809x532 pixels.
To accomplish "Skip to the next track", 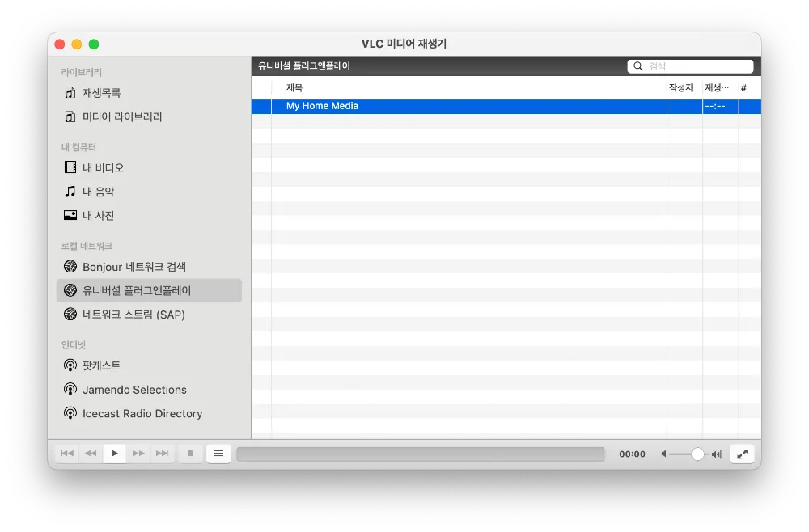I will click(x=162, y=454).
